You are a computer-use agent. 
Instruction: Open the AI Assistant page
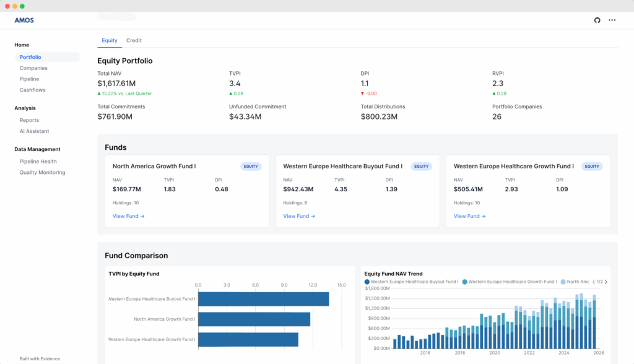tap(34, 131)
